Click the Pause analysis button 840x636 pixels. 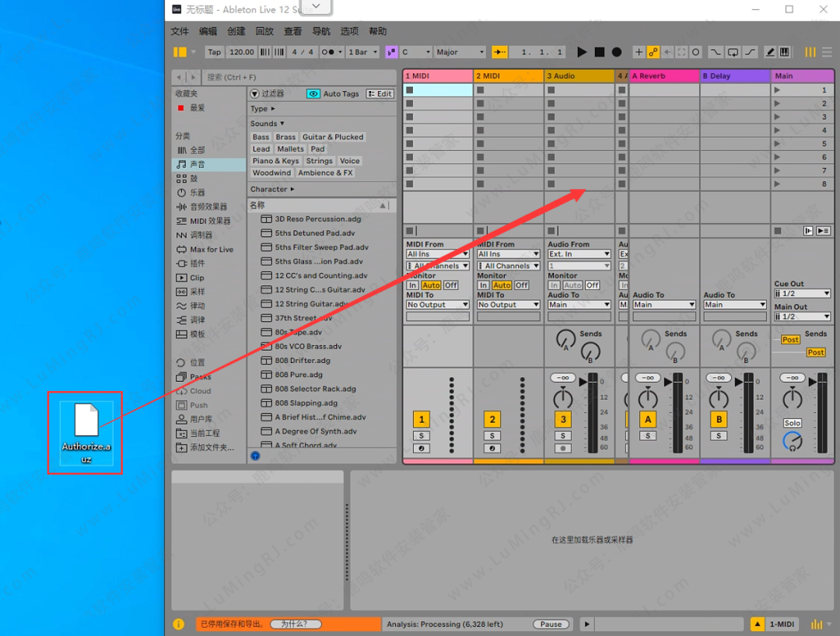pos(551,624)
